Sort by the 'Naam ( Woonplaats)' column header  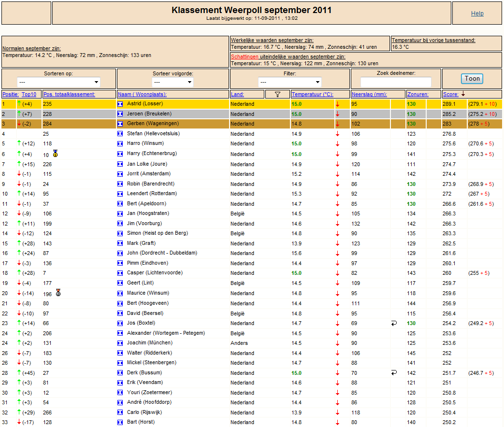(142, 94)
